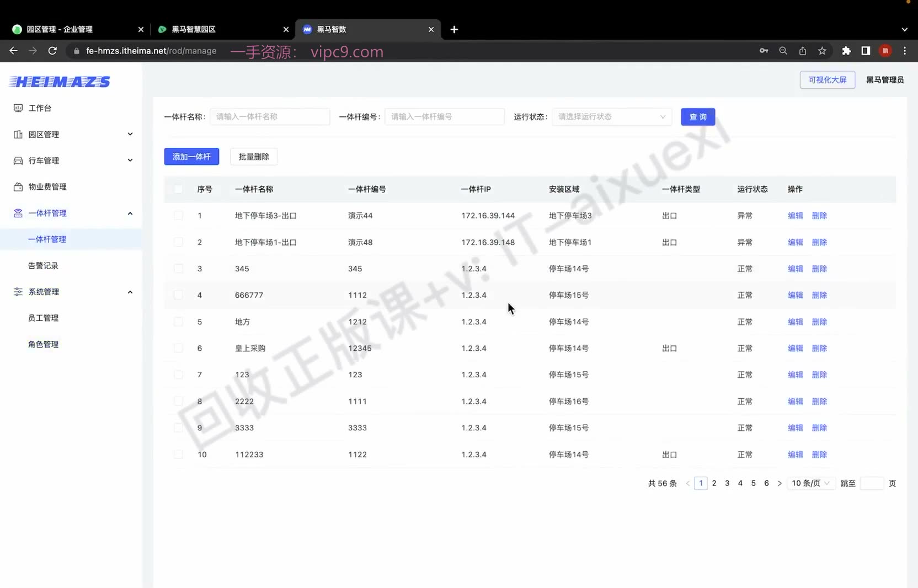
Task: Click 删除 for row 皇上采购
Action: tap(819, 348)
